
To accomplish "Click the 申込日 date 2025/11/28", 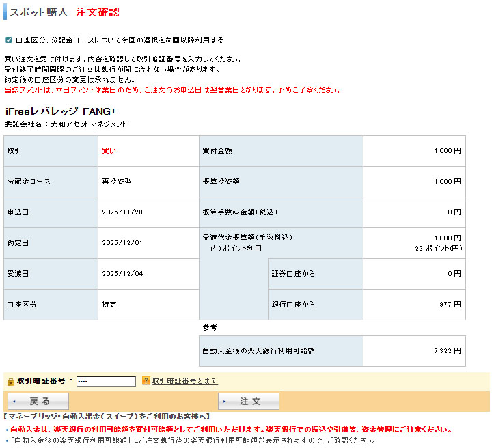I will point(122,212).
